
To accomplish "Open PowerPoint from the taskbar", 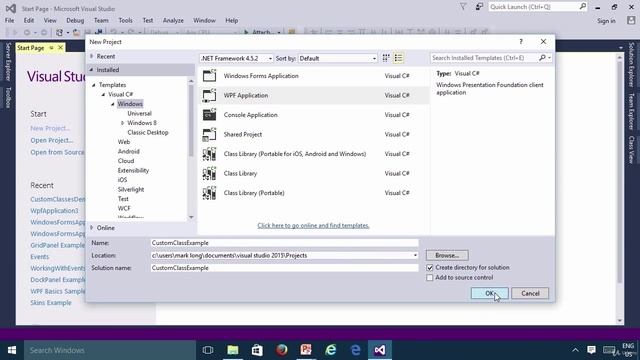I will coord(306,350).
